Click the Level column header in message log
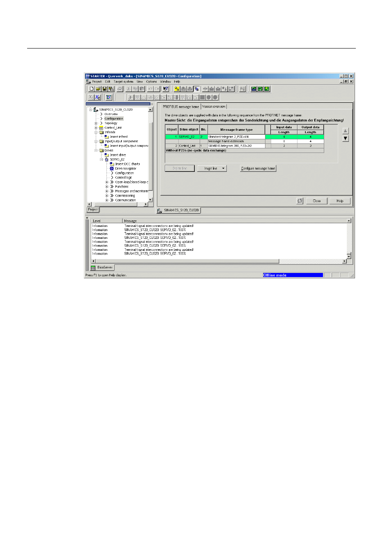392x555 pixels. (x=107, y=221)
